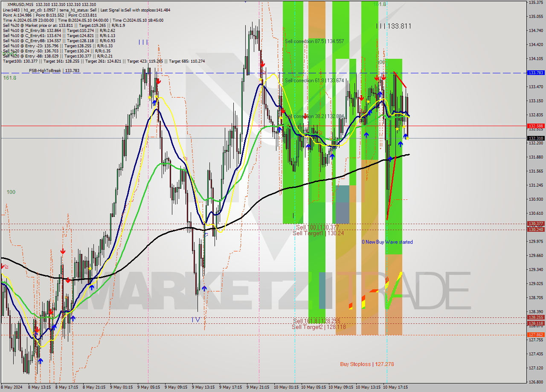Click the 9 May 05:15 time label
The image size is (546, 392).
[x=148, y=387]
